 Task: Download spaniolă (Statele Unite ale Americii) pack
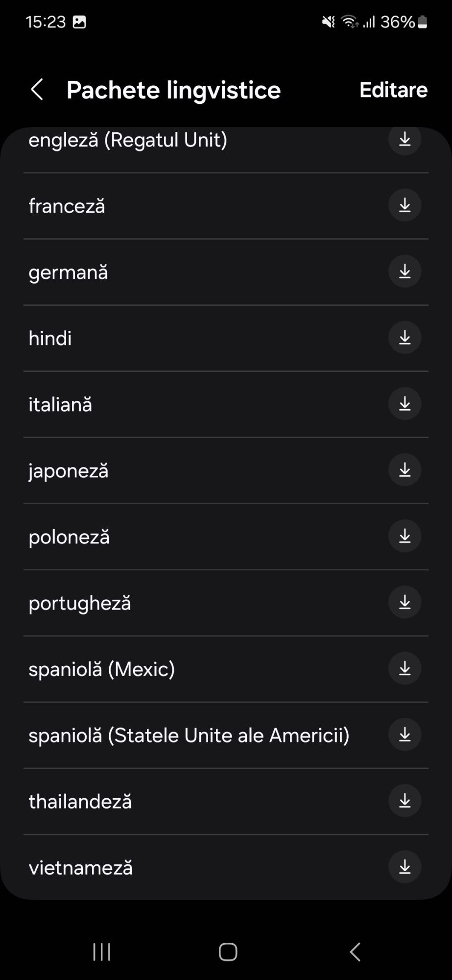tap(404, 735)
